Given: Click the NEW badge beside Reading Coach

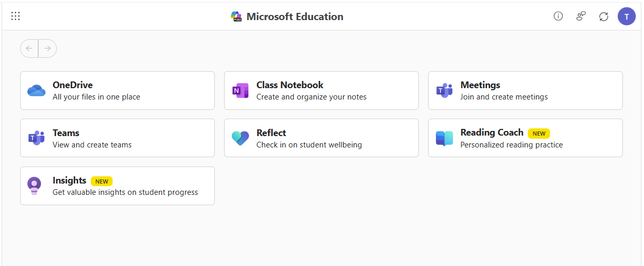Looking at the screenshot, I should [539, 134].
